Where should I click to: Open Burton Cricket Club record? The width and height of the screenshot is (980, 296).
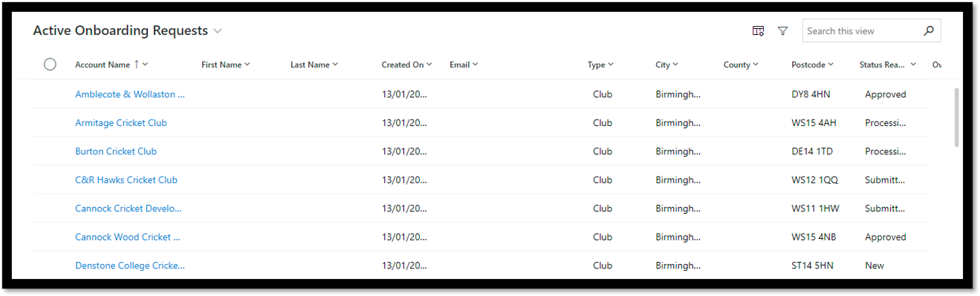[116, 151]
